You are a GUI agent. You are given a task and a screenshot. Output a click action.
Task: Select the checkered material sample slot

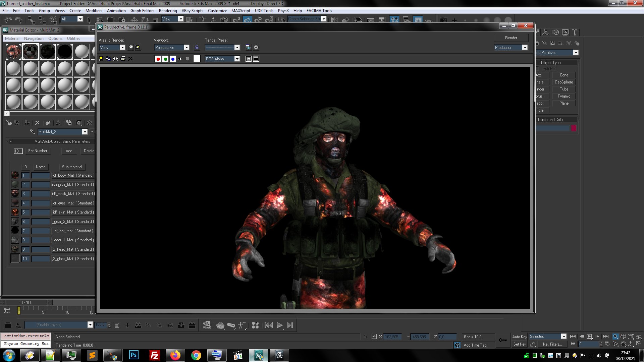31,52
